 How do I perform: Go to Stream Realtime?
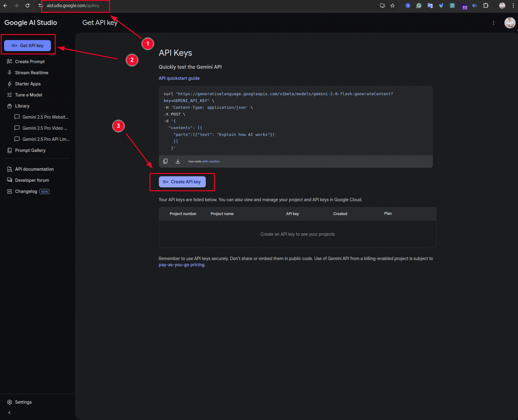32,73
